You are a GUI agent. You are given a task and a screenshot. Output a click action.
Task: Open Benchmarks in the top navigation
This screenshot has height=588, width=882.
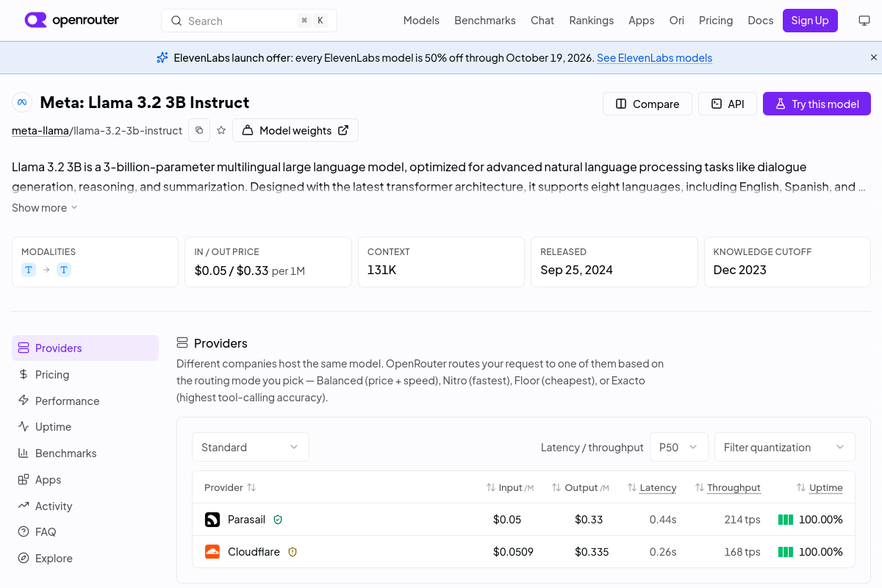pyautogui.click(x=485, y=21)
